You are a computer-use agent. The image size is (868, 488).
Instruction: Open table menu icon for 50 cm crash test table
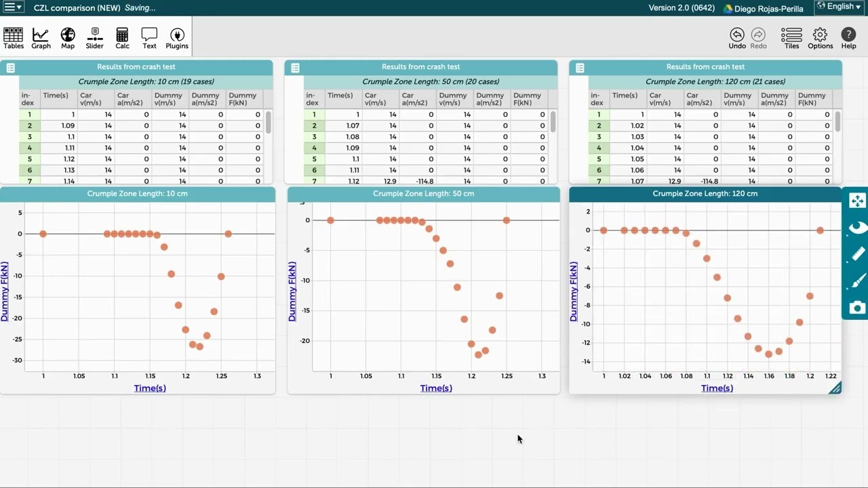click(x=295, y=68)
